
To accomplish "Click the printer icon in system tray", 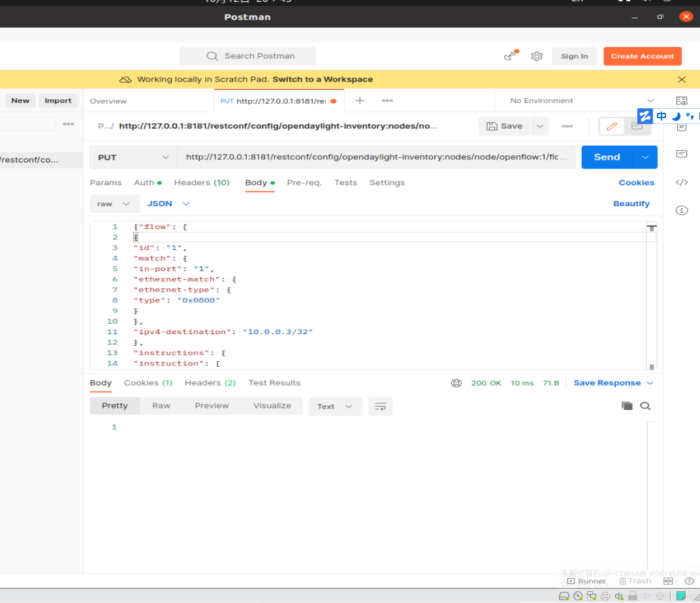I will coord(605,596).
